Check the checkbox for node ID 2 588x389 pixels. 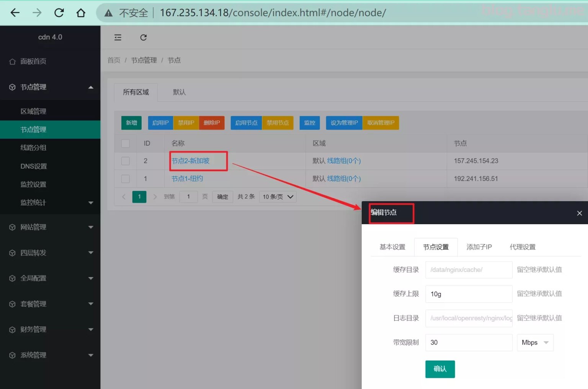[x=125, y=161]
